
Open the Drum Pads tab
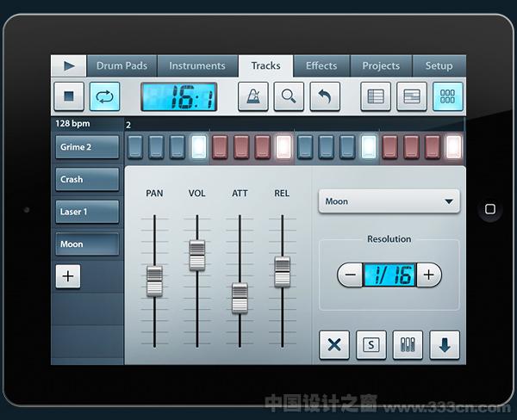(x=121, y=66)
